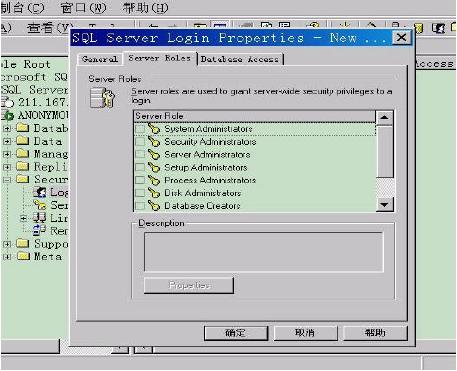Click the Server Role column header
Viewport: 457px width, 371px height.
click(x=254, y=116)
